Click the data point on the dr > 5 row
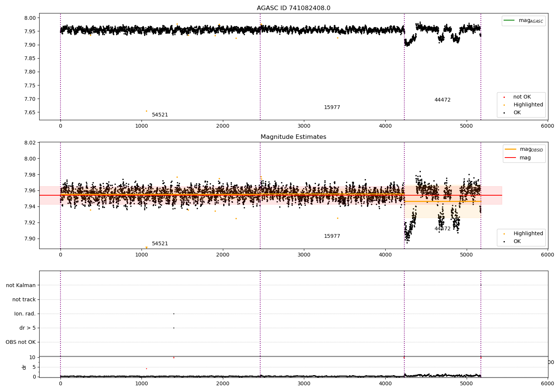 tap(174, 328)
